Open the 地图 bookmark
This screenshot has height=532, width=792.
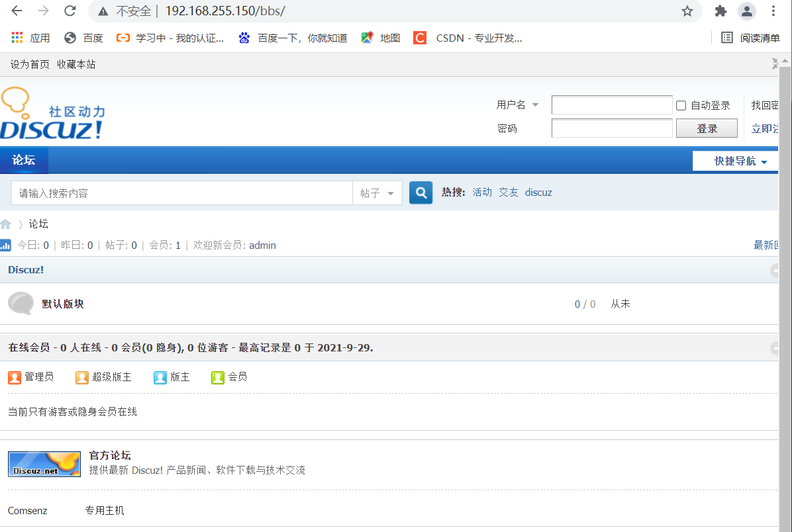tap(381, 38)
